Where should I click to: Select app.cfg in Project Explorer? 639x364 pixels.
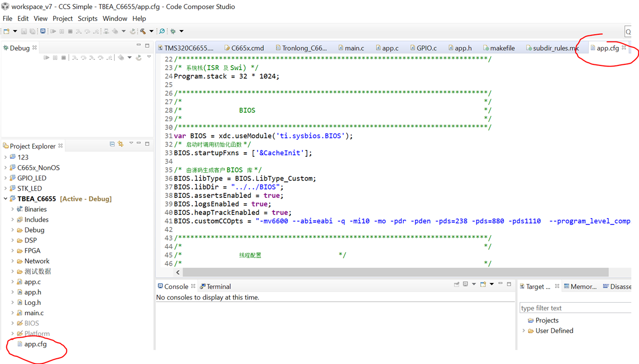click(x=35, y=344)
